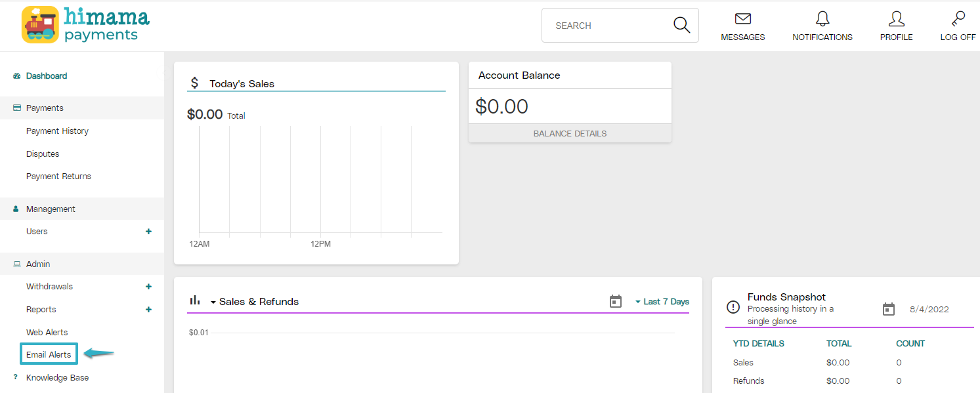
Task: Click the search magnifying glass icon
Action: pos(681,24)
